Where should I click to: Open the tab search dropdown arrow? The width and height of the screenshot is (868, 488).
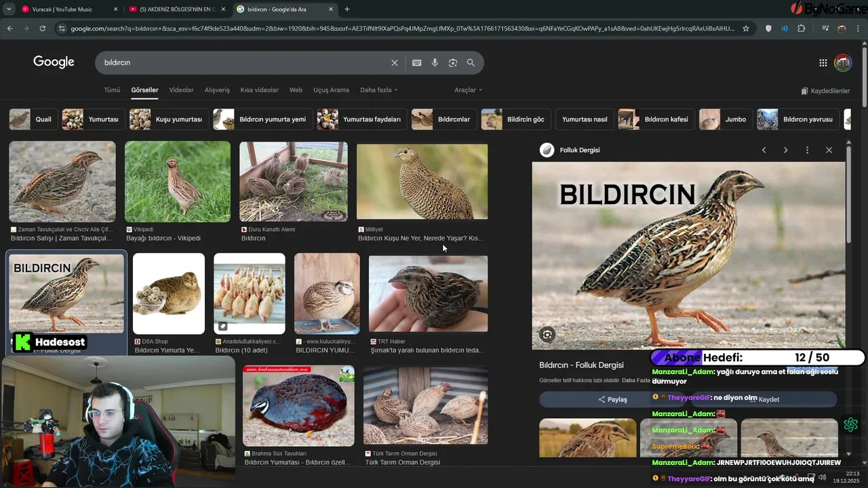pos(9,9)
